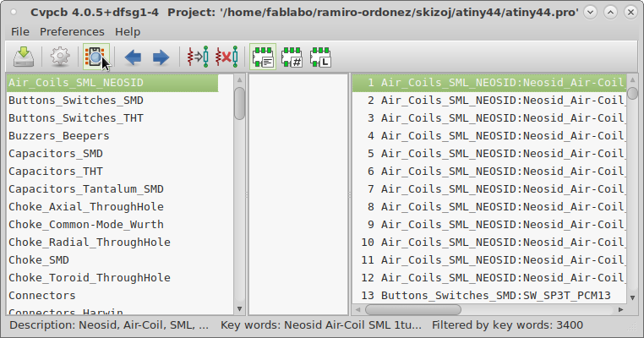Open the window menu in title bar
This screenshot has height=338, width=644.
pyautogui.click(x=14, y=13)
